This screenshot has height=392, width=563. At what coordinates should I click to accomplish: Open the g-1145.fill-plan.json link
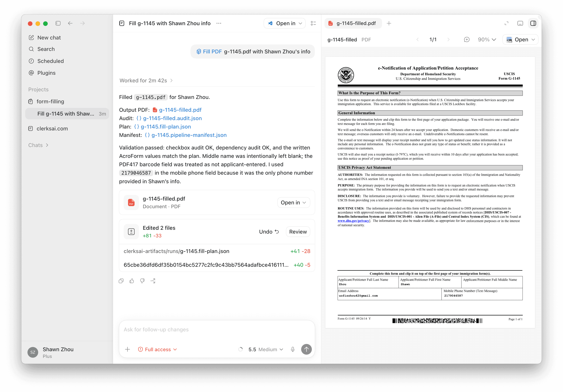tap(166, 126)
